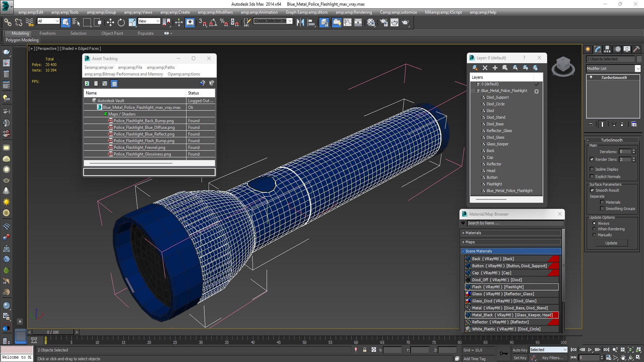Toggle Smooth Result checkbox
The width and height of the screenshot is (644, 362).
click(x=592, y=190)
